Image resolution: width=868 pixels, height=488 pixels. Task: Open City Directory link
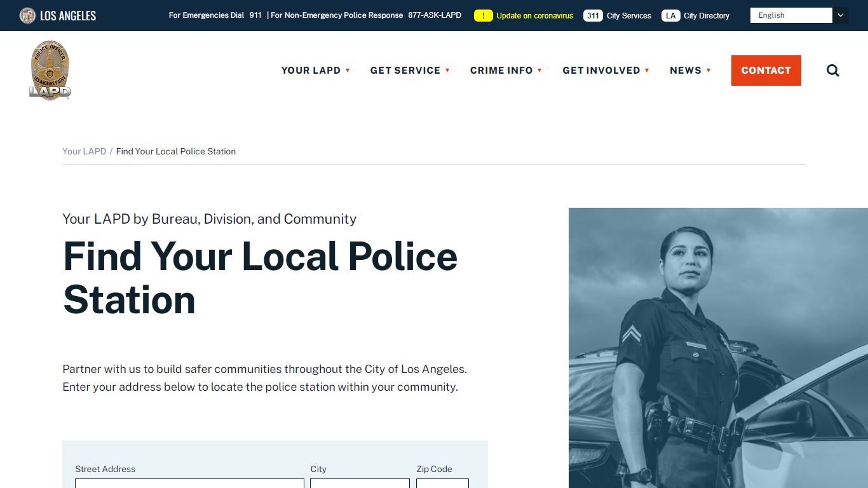707,15
